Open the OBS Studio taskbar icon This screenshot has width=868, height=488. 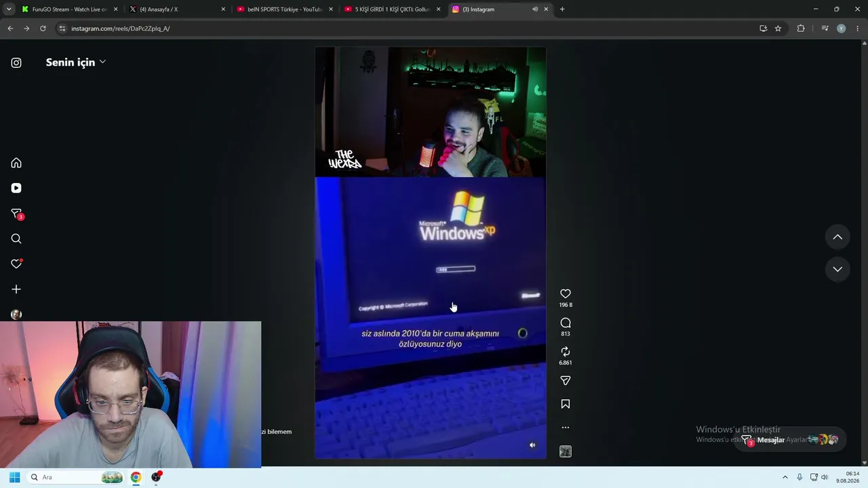coord(157,477)
